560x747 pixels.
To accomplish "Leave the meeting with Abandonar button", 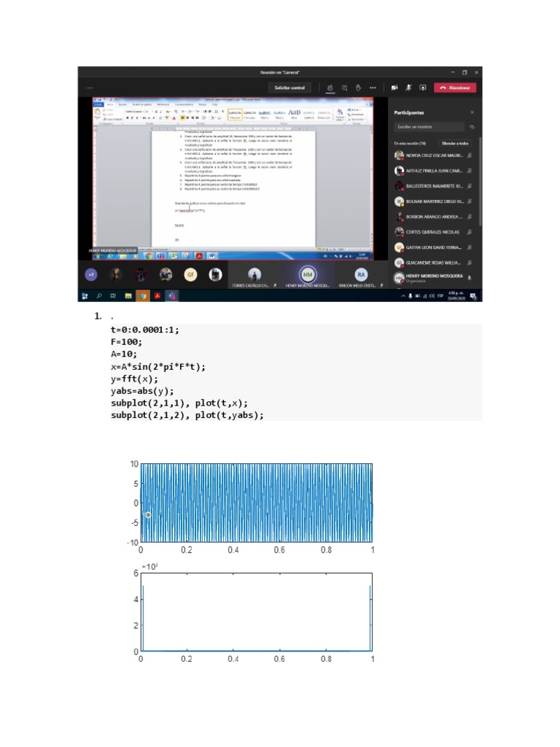I will point(455,88).
